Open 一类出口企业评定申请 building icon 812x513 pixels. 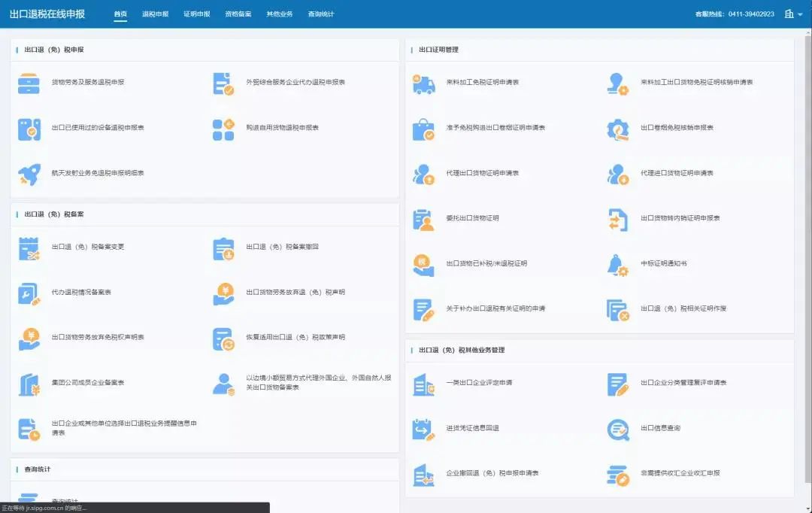[423, 384]
